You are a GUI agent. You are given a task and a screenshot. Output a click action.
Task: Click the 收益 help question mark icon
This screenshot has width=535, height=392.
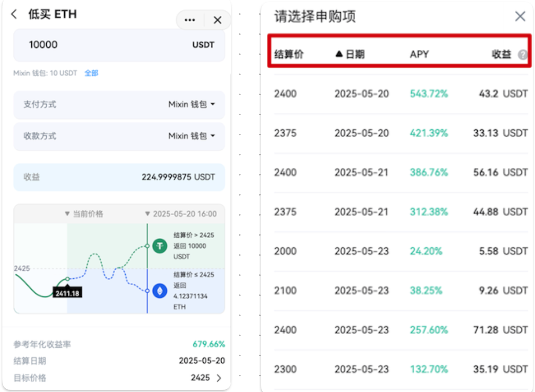pyautogui.click(x=522, y=55)
